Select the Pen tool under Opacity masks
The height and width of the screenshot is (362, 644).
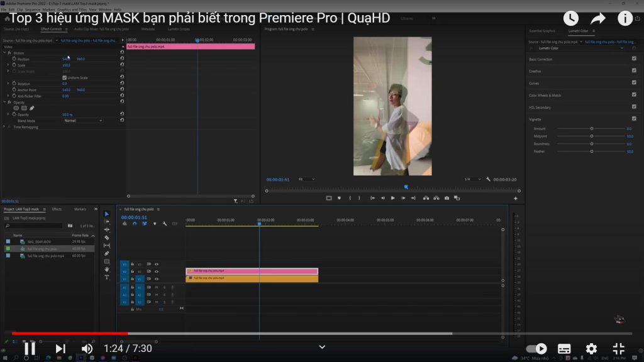coord(31,108)
